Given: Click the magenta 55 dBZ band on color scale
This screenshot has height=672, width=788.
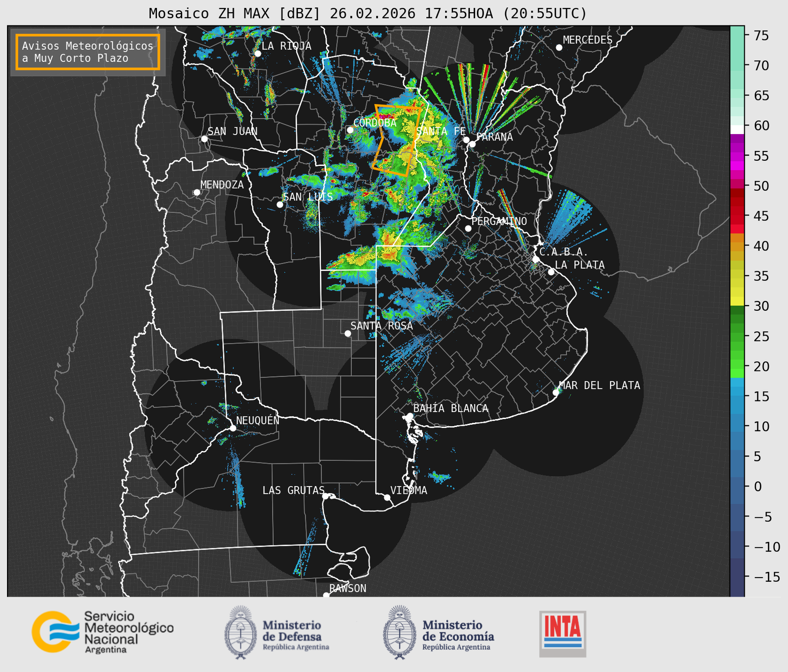Looking at the screenshot, I should click(737, 156).
